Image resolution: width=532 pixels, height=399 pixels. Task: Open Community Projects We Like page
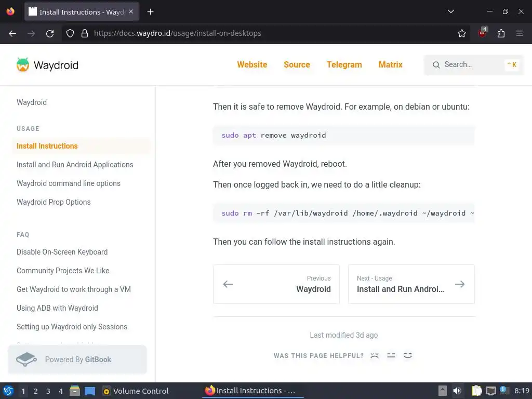coord(63,270)
